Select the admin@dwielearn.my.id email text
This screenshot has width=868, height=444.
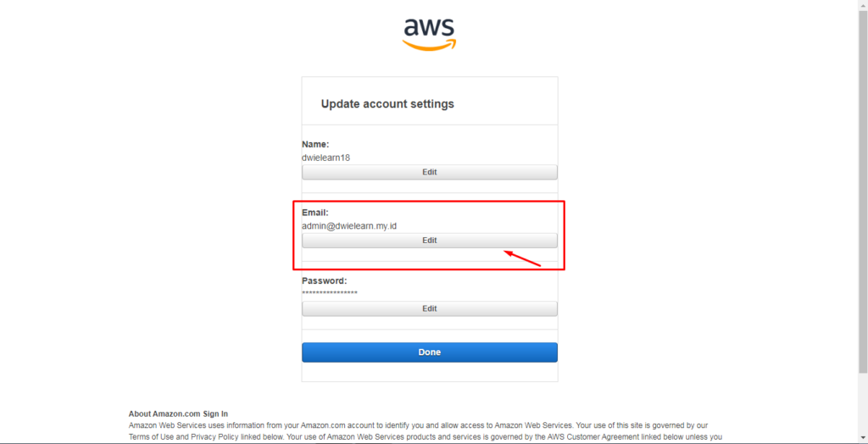(x=350, y=226)
